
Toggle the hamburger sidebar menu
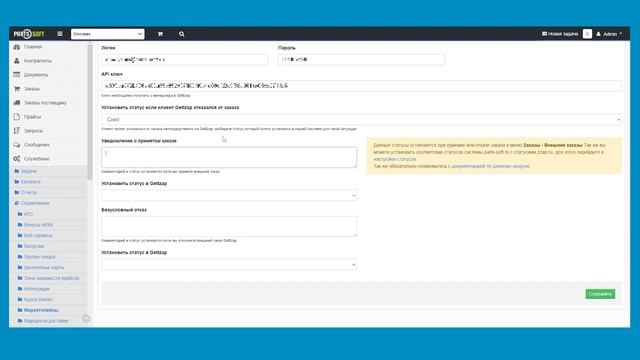tap(60, 34)
